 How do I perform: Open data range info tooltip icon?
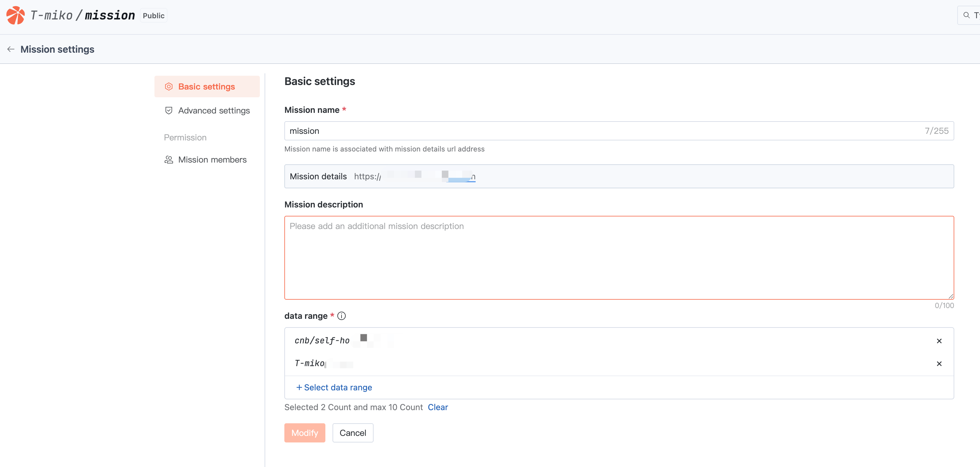coord(342,316)
